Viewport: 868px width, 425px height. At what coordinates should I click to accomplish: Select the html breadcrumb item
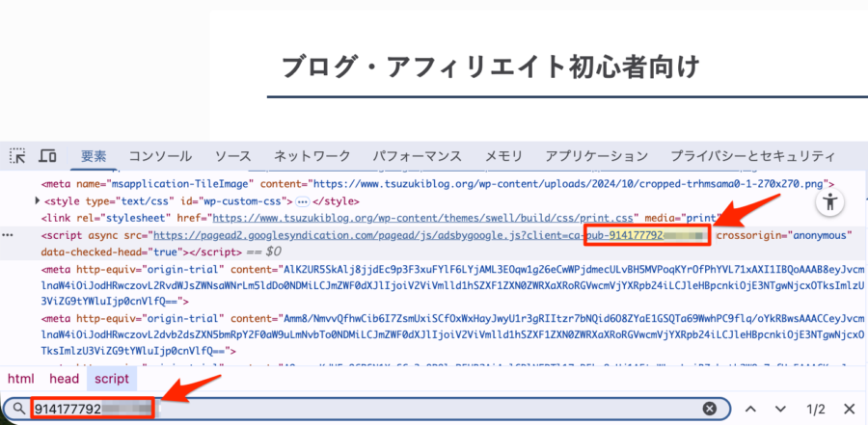coord(21,379)
